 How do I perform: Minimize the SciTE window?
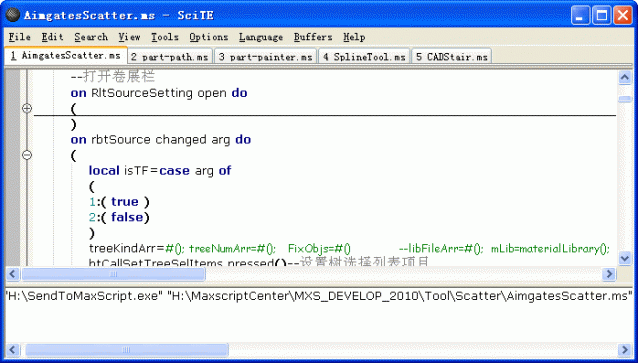pos(580,16)
